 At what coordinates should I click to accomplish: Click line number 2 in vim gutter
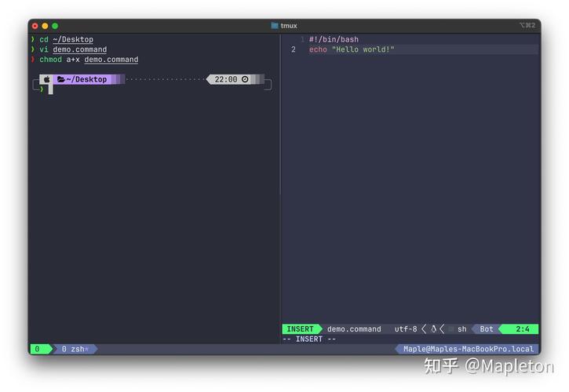click(294, 49)
